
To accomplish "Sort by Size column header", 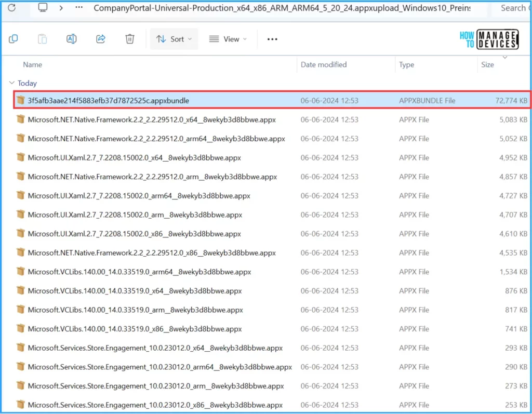I will coord(487,64).
